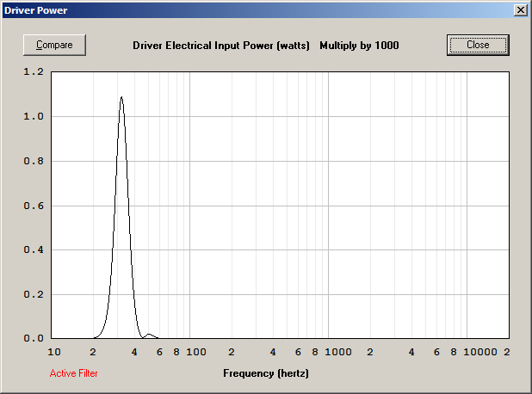Click the 'Multiply by 1000' text
Image resolution: width=532 pixels, height=394 pixels.
359,46
